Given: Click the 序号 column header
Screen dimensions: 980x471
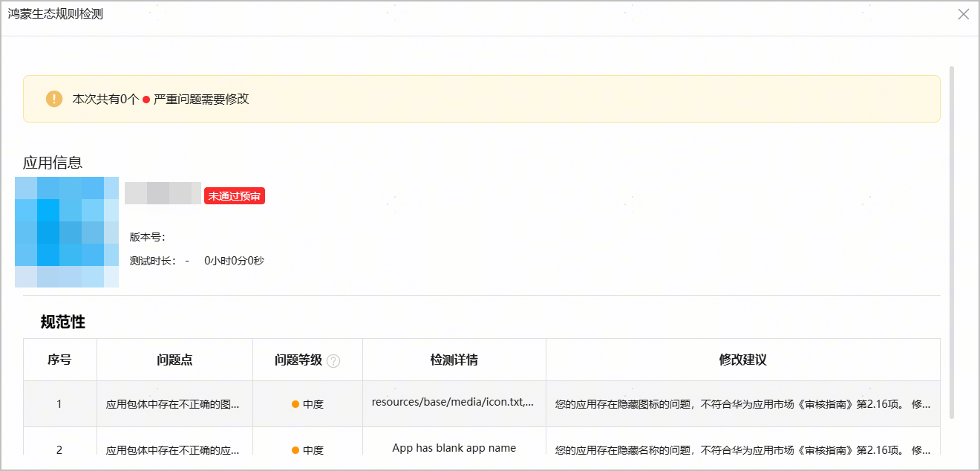Looking at the screenshot, I should click(59, 360).
